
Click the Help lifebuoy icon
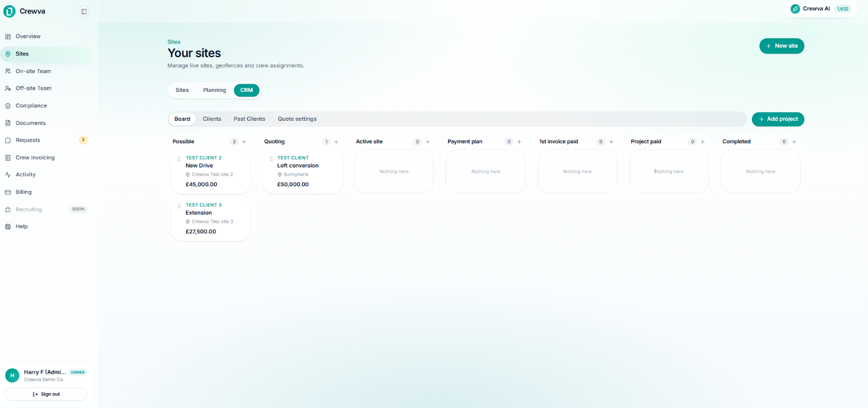click(8, 226)
